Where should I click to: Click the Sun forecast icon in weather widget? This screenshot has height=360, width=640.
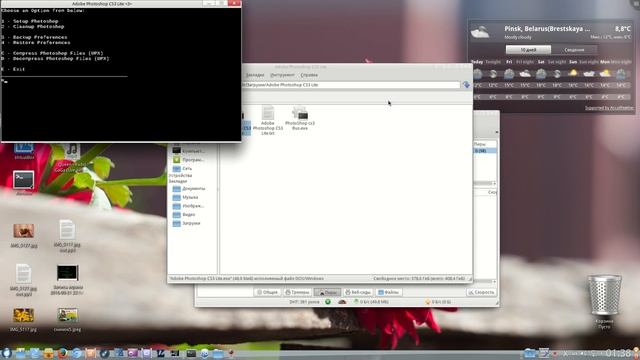pyautogui.click(x=573, y=74)
